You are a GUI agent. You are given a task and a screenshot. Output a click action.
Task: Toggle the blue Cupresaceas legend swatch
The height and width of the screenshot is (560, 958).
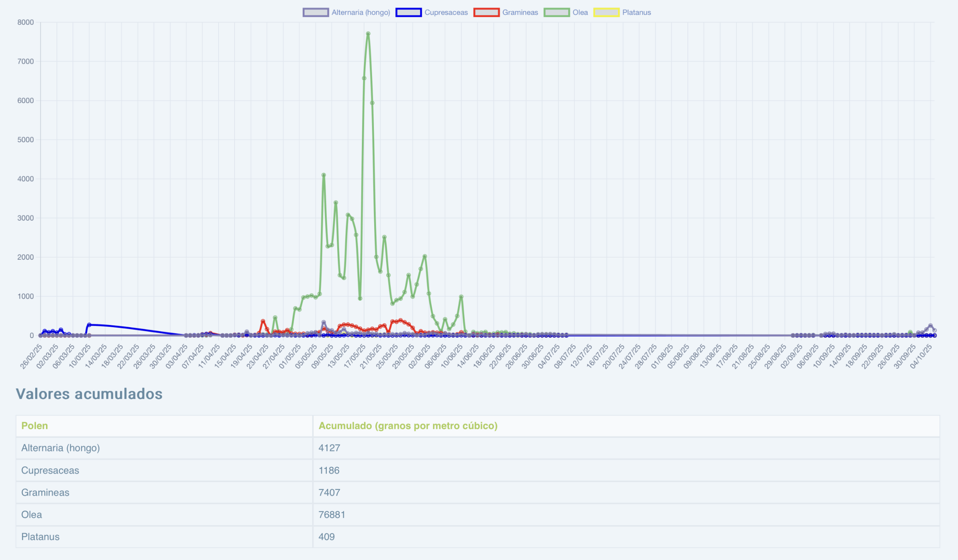pyautogui.click(x=408, y=13)
